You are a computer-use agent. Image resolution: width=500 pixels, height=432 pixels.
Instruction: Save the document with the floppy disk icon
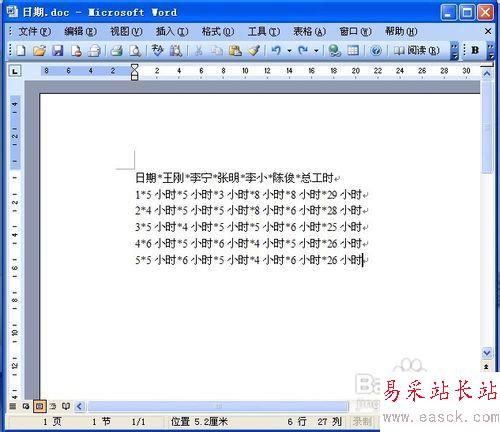tap(58, 51)
